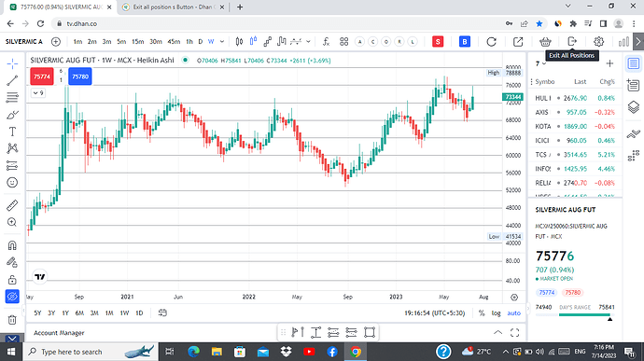Expand the Account Manager panel chevron

(x=497, y=333)
